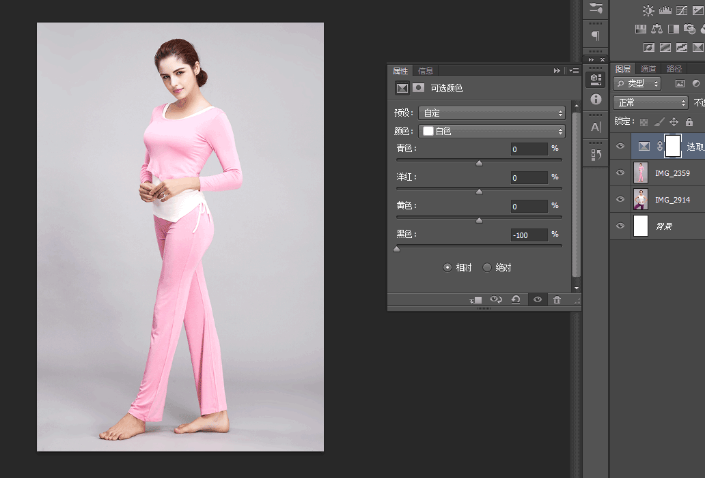Click the 青色 percentage input field
Screen dimensions: 706x480
[527, 149]
